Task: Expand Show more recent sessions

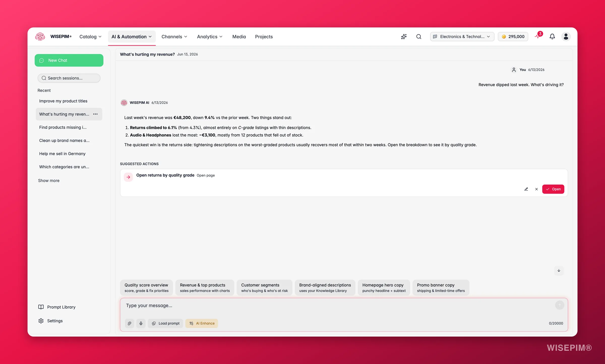Action: coord(49,180)
